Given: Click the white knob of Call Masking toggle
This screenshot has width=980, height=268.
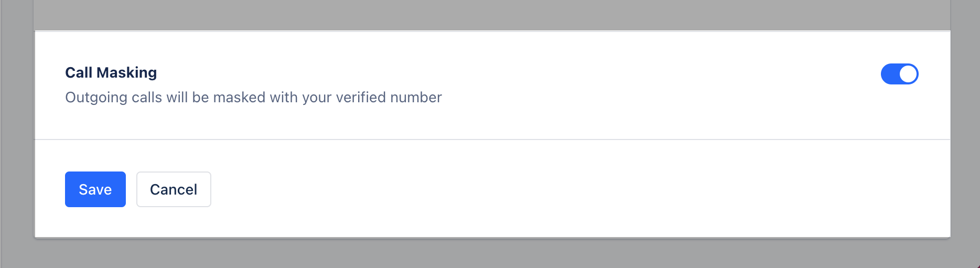Looking at the screenshot, I should click(x=908, y=74).
